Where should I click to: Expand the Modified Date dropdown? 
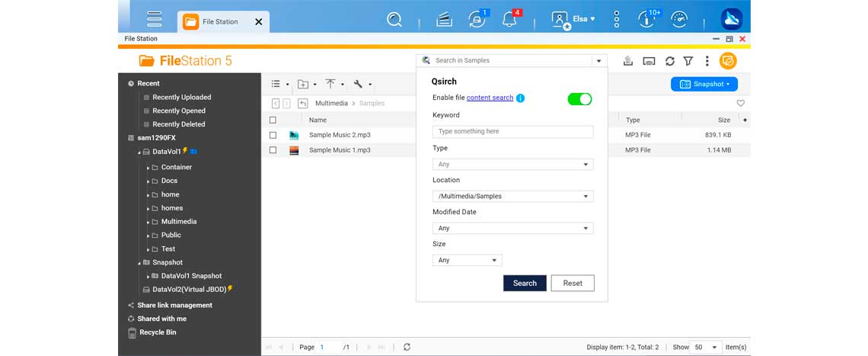[x=512, y=228]
